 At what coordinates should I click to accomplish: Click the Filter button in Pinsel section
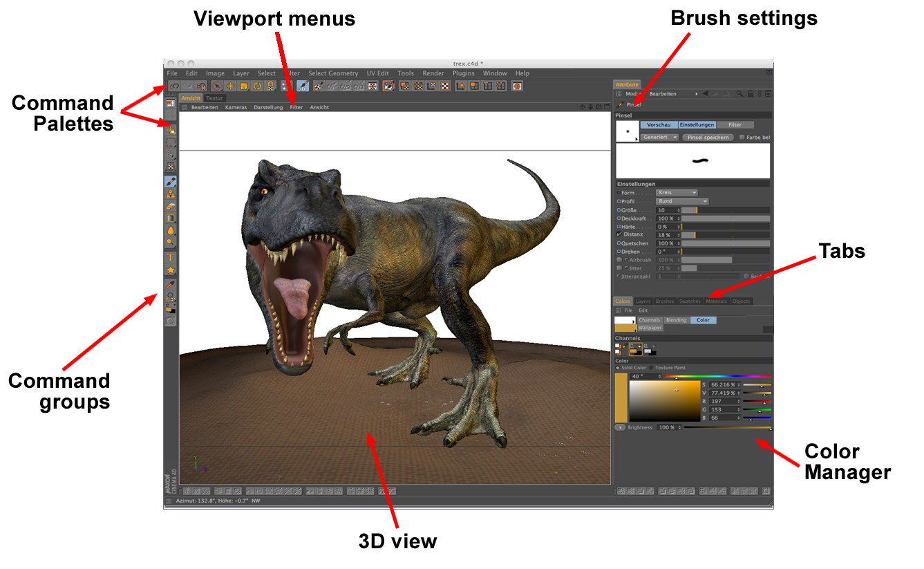click(x=735, y=124)
